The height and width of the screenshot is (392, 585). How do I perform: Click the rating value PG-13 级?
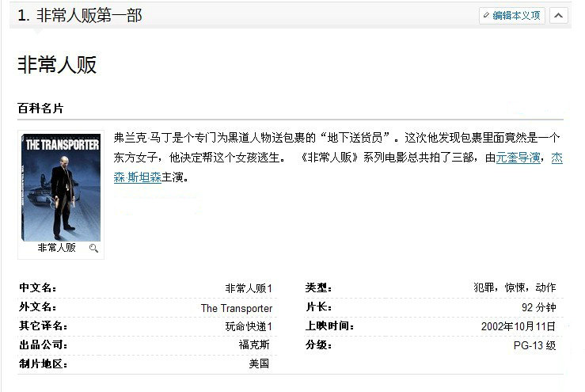(534, 345)
